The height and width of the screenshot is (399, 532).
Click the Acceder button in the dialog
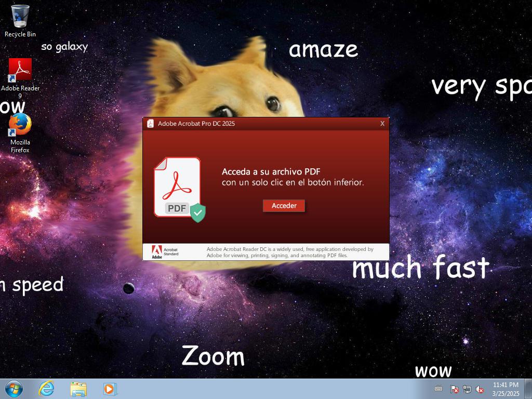[284, 206]
